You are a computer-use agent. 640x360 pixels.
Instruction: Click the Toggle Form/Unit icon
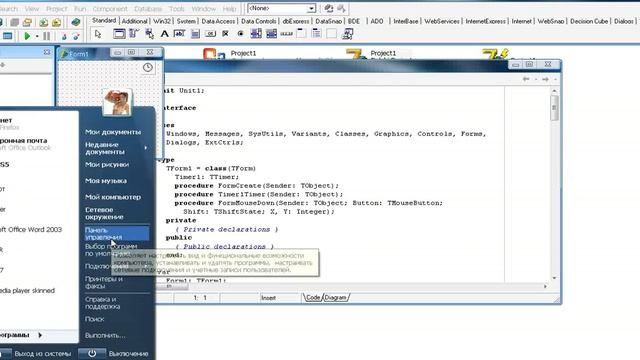[x=7, y=36]
